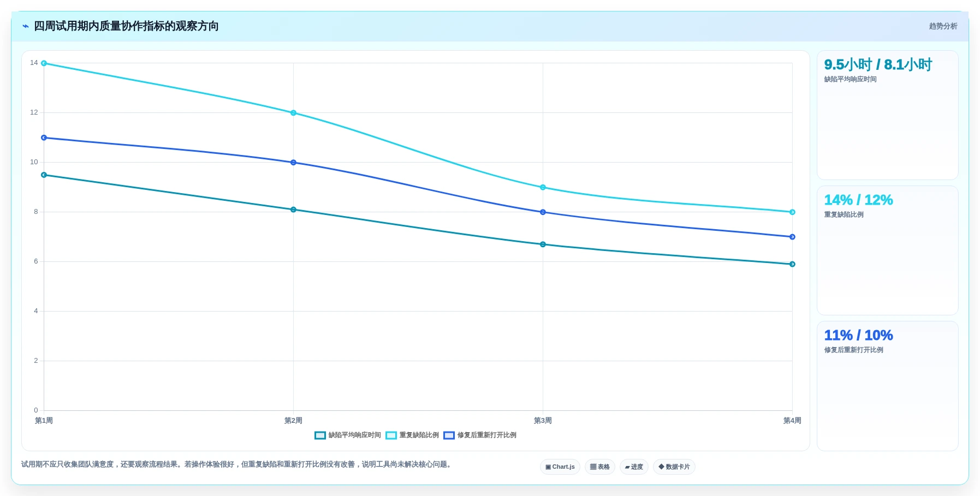
Task: Click the 表格 tag chip
Action: coord(600,467)
